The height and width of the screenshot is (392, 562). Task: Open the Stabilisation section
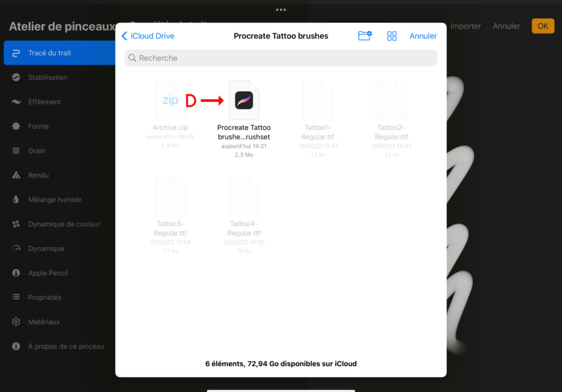click(59, 77)
